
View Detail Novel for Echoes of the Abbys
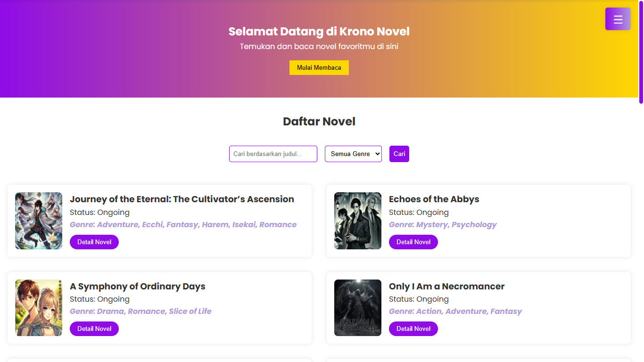[x=413, y=242]
